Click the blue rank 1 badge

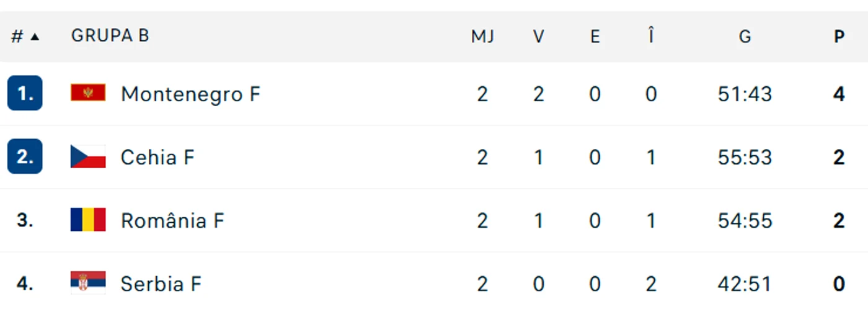click(25, 93)
